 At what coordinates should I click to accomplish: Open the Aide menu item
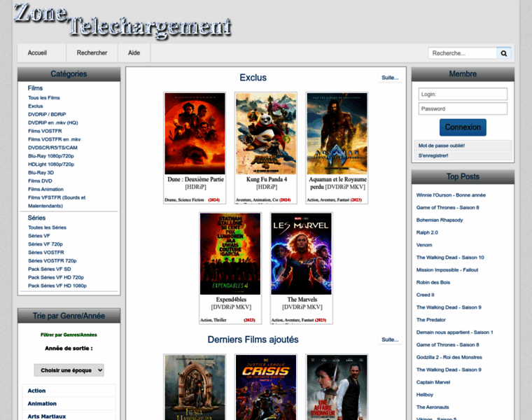134,53
